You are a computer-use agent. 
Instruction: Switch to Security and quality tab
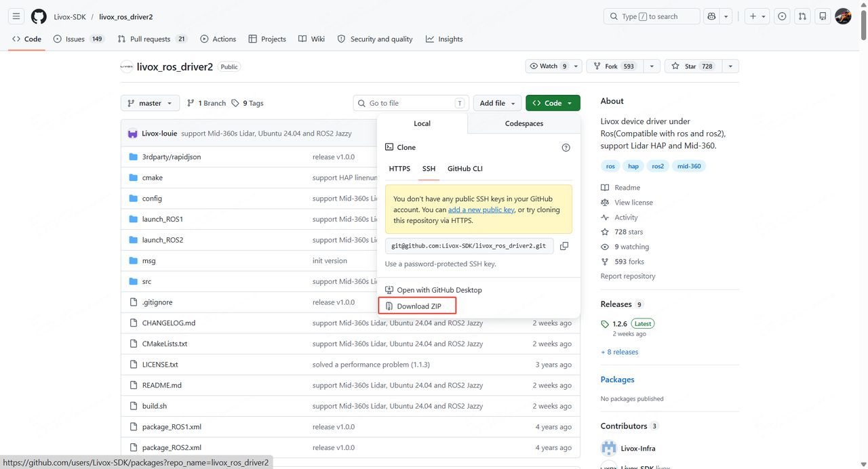click(375, 39)
